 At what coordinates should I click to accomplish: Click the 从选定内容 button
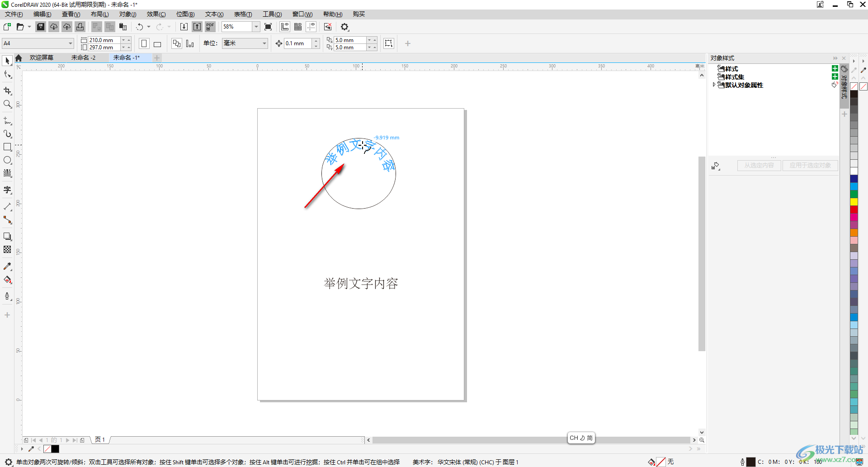(x=759, y=165)
